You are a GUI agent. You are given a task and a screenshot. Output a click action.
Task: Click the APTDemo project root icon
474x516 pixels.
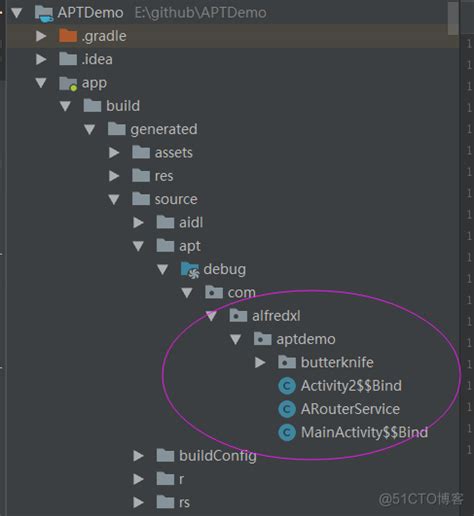pyautogui.click(x=44, y=13)
